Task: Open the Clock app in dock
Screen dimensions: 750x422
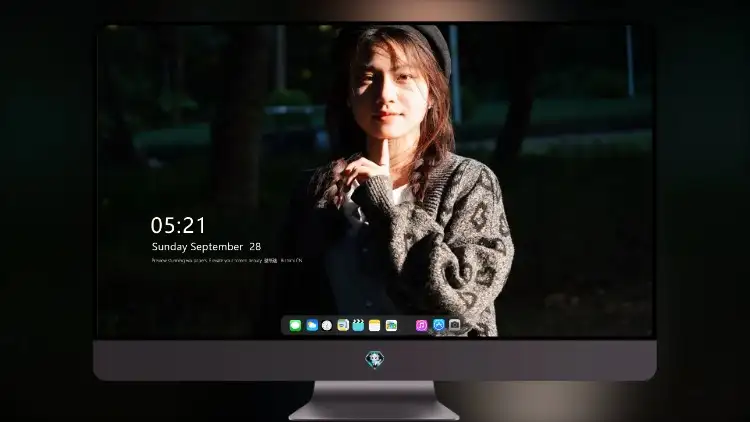Action: [x=327, y=325]
